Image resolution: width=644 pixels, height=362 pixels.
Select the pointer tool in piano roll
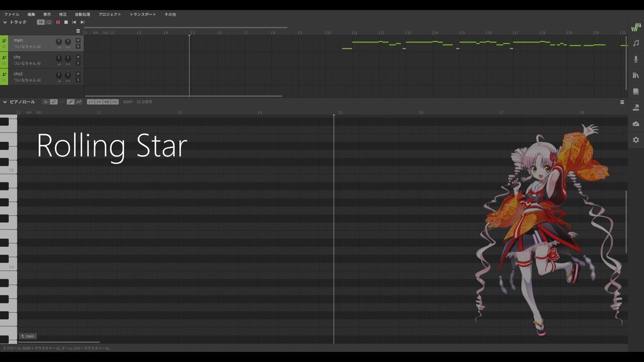pyautogui.click(x=46, y=102)
